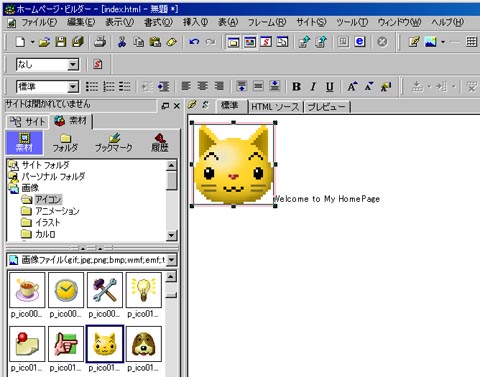Screen dimensions: 480x377
Task: Open the 標準 paragraph format dropdown
Action: pos(73,87)
